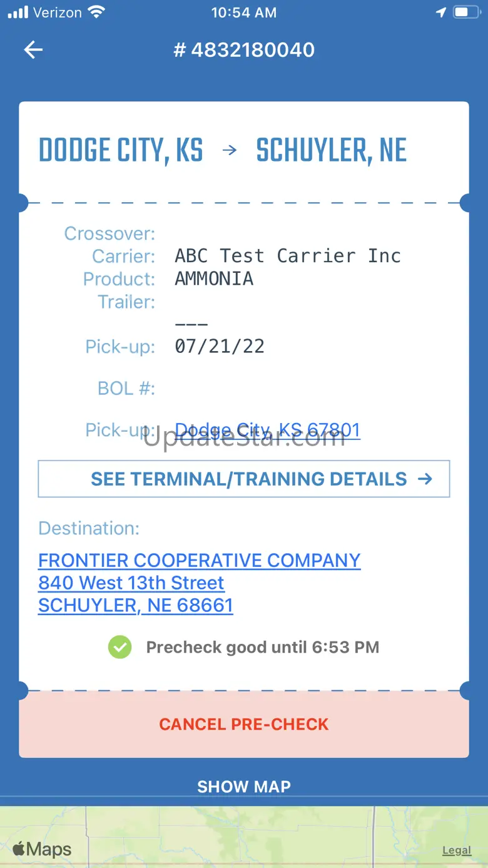Tap the Apple Maps logo

[x=41, y=849]
